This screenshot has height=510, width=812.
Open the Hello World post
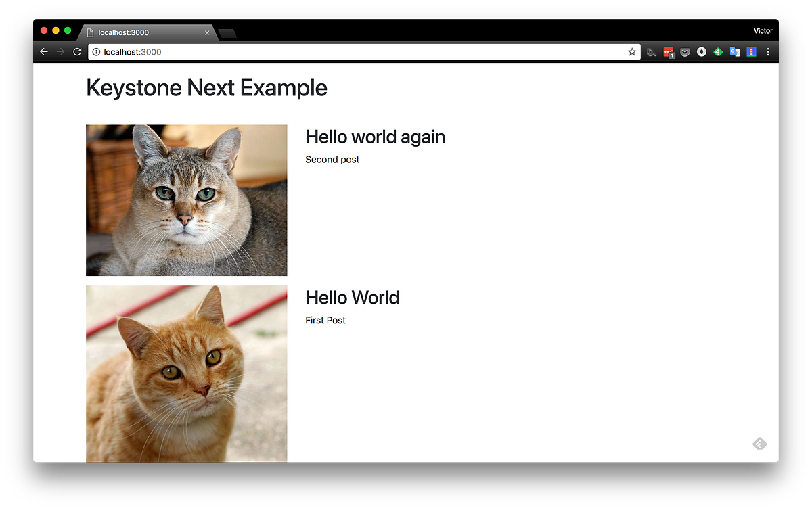coord(352,298)
